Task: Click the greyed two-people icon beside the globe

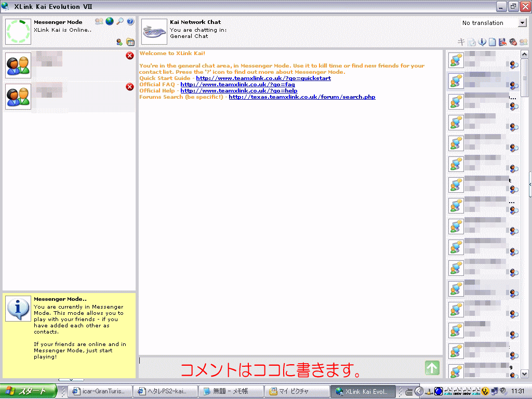Action: (x=99, y=21)
